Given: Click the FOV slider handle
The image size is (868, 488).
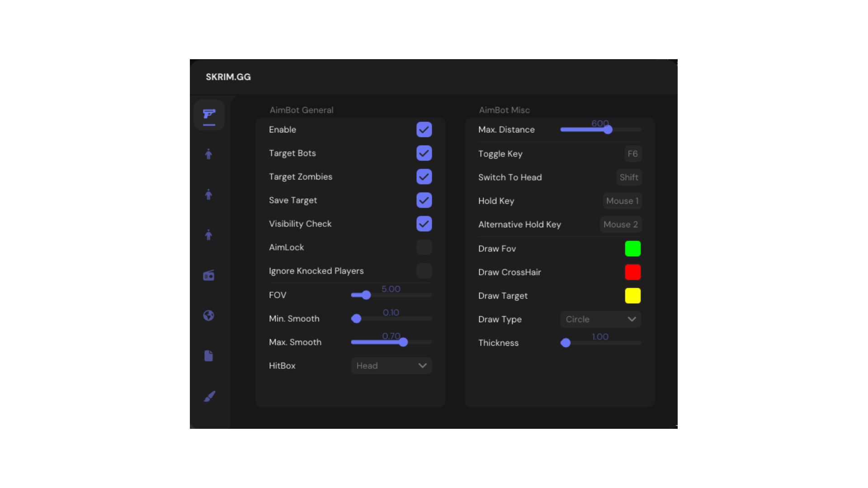Looking at the screenshot, I should [366, 295].
